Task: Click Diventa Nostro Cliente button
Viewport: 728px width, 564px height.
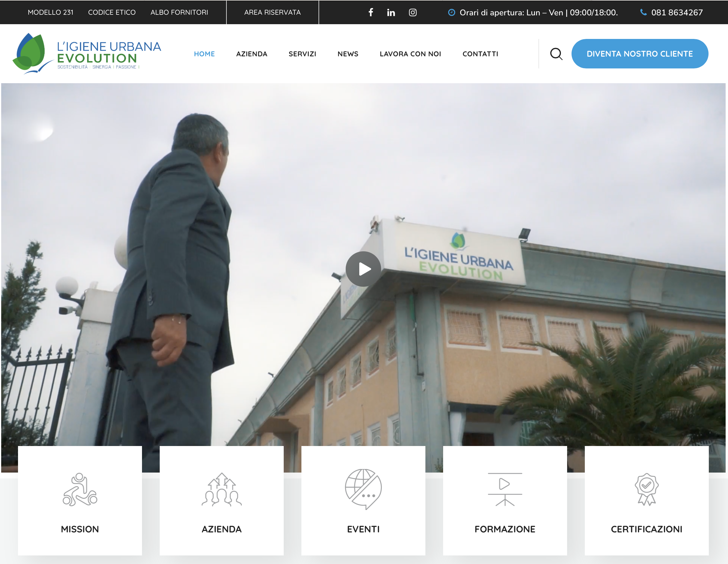Action: coord(640,54)
